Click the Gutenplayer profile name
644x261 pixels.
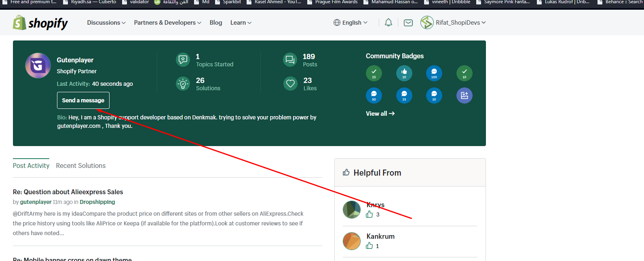click(x=75, y=60)
